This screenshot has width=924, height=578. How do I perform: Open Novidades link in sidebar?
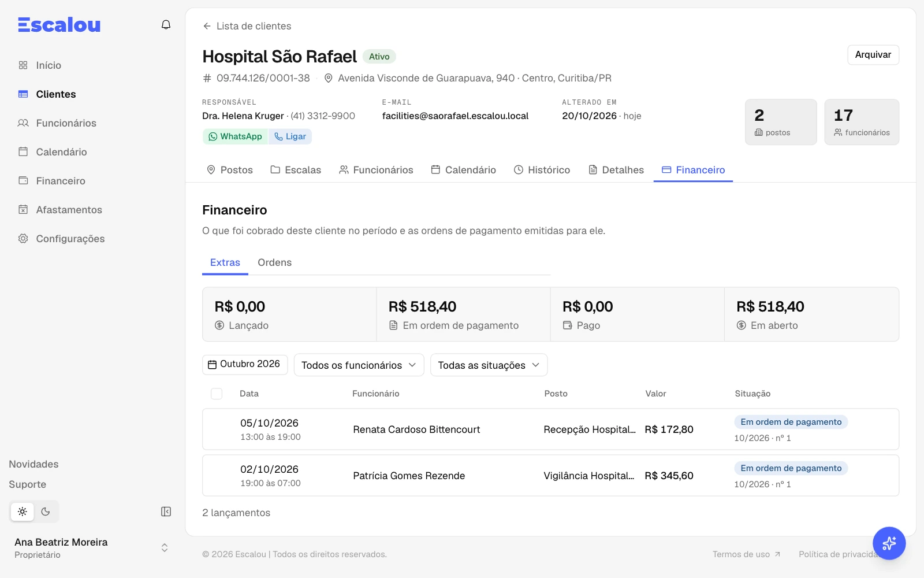(x=33, y=464)
